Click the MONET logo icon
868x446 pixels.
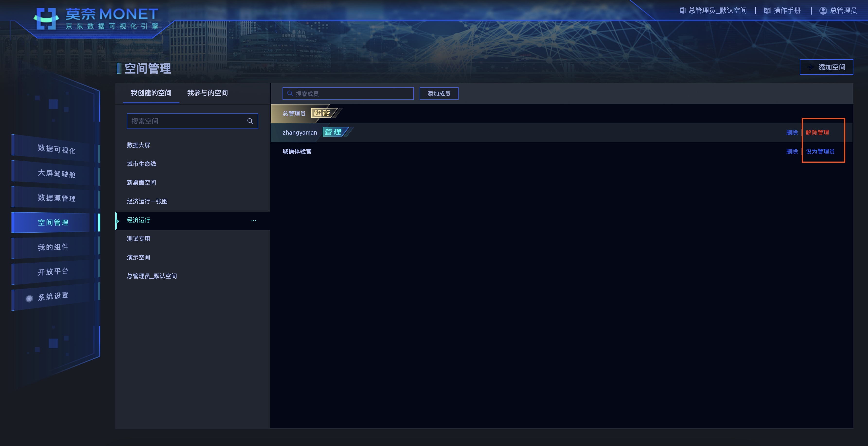pyautogui.click(x=46, y=19)
